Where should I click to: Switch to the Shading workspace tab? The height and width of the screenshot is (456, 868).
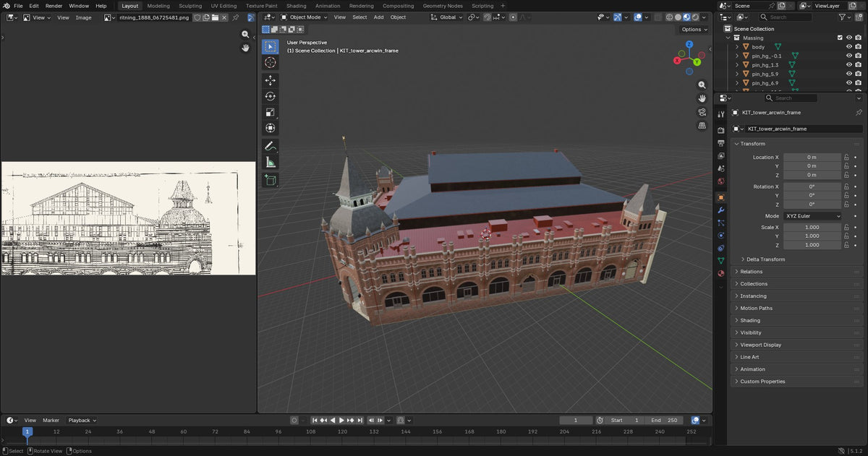pyautogui.click(x=296, y=6)
